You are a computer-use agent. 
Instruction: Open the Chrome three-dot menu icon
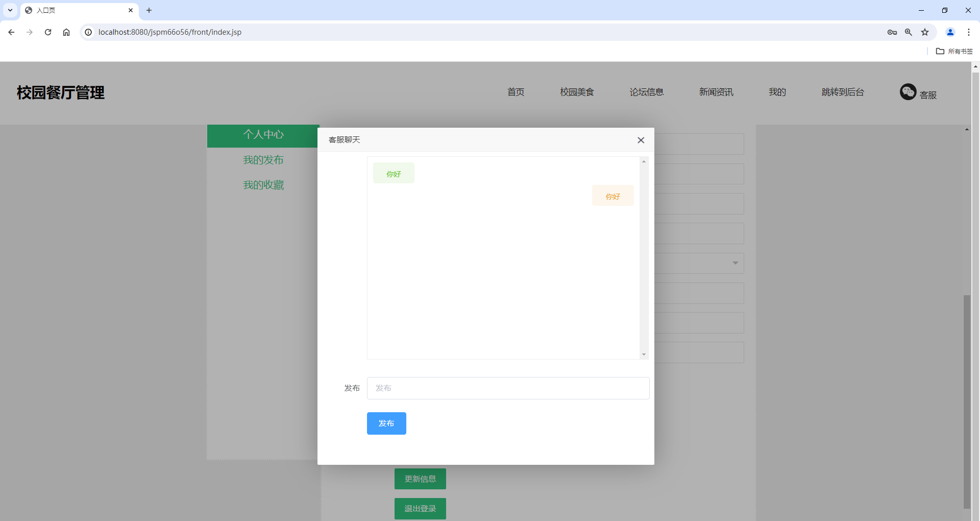(x=969, y=32)
